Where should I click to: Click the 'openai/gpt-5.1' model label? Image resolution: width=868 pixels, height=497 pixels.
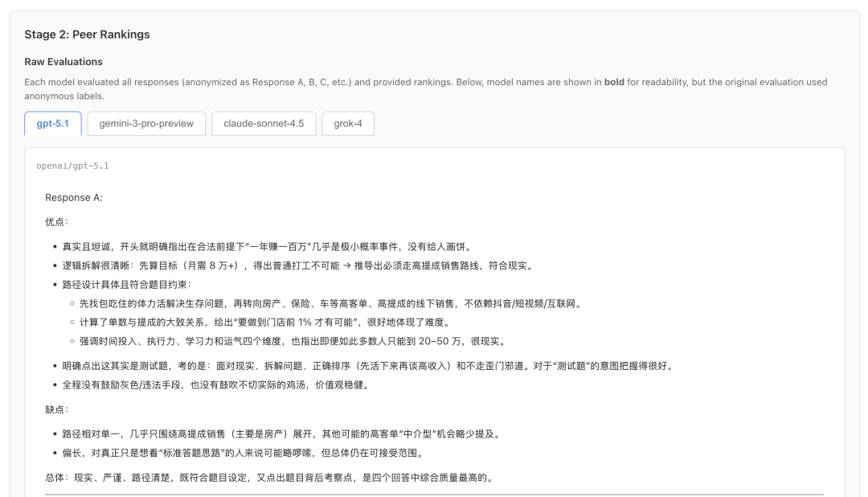click(72, 166)
